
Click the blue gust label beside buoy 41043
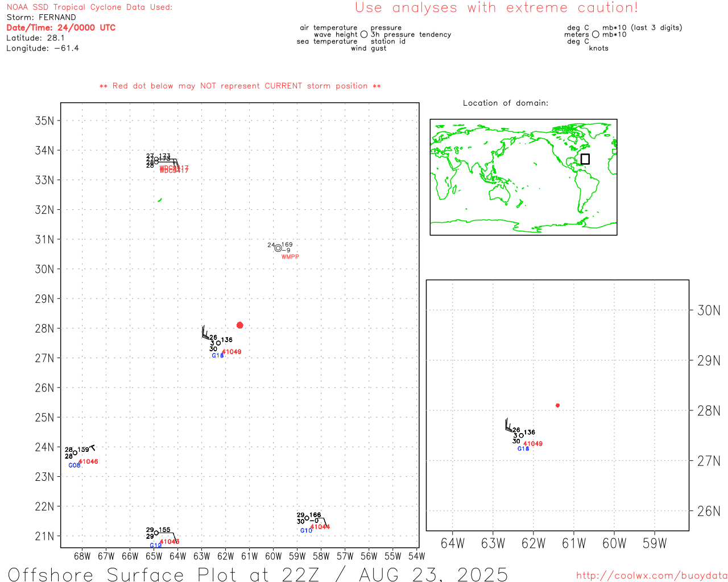(x=156, y=546)
